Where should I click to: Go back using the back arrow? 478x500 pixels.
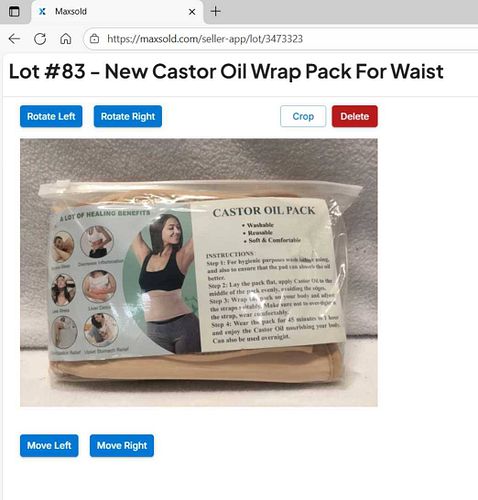click(x=14, y=39)
